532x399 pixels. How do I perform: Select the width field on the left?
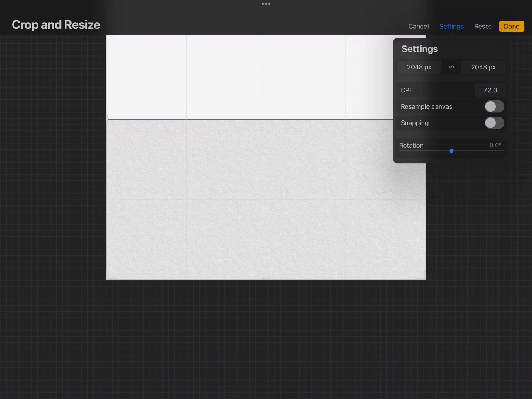(x=419, y=67)
